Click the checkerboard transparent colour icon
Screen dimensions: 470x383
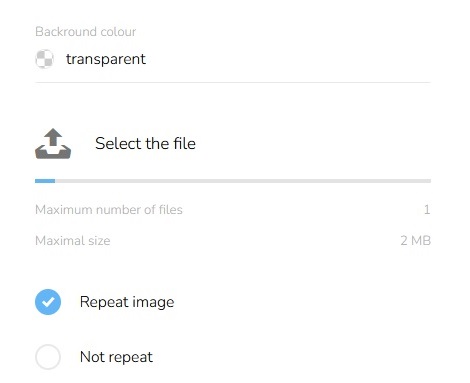click(44, 59)
